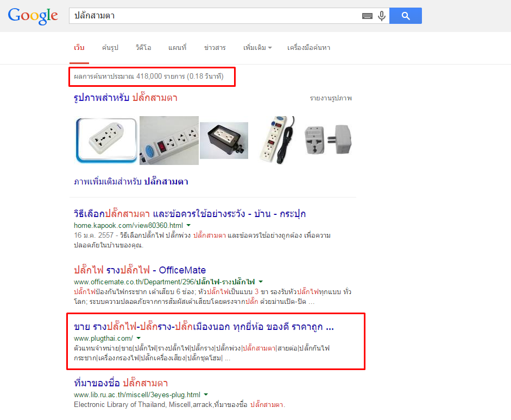Expand the เพิ่มเติม dropdown menu
Image resolution: width=511 pixels, height=420 pixels.
257,48
